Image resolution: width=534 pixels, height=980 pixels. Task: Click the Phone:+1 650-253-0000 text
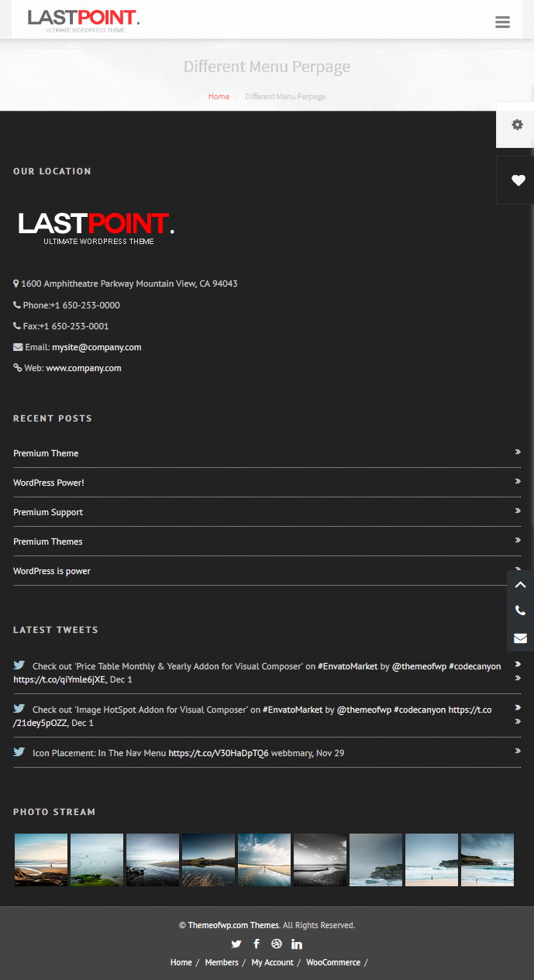[x=71, y=305]
